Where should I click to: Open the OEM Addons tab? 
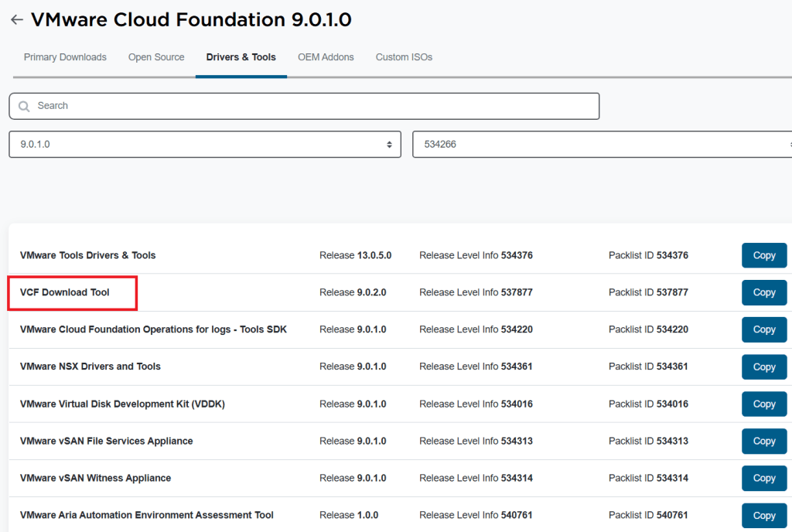point(326,57)
